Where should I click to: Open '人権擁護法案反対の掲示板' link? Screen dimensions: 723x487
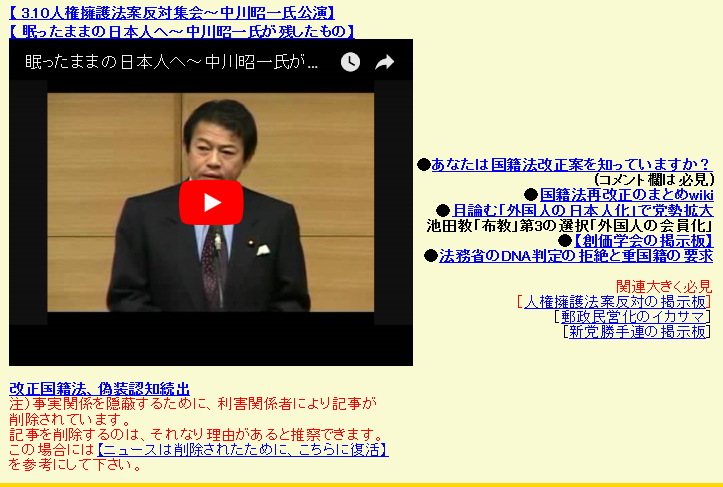pos(615,302)
